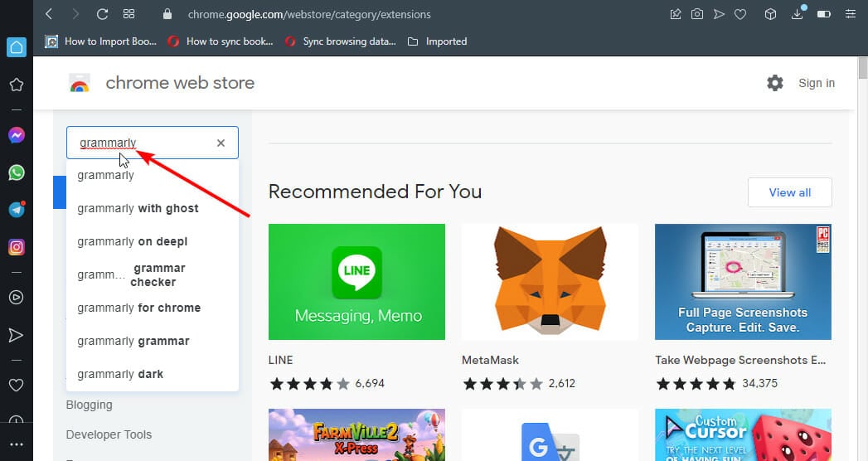This screenshot has width=868, height=461.
Task: Open the speed dial grid icon
Action: [x=129, y=14]
